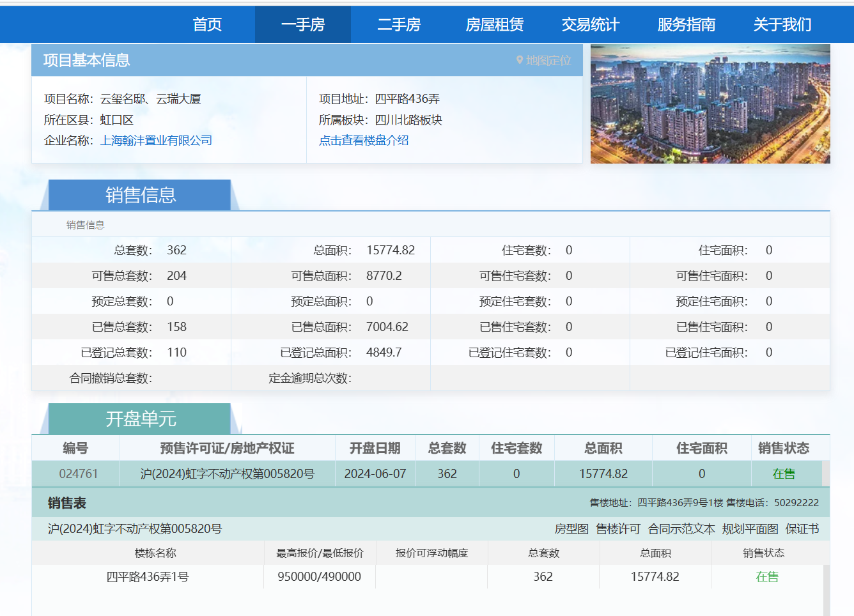Open the 交易统计 menu item
The image size is (854, 616).
pos(590,24)
